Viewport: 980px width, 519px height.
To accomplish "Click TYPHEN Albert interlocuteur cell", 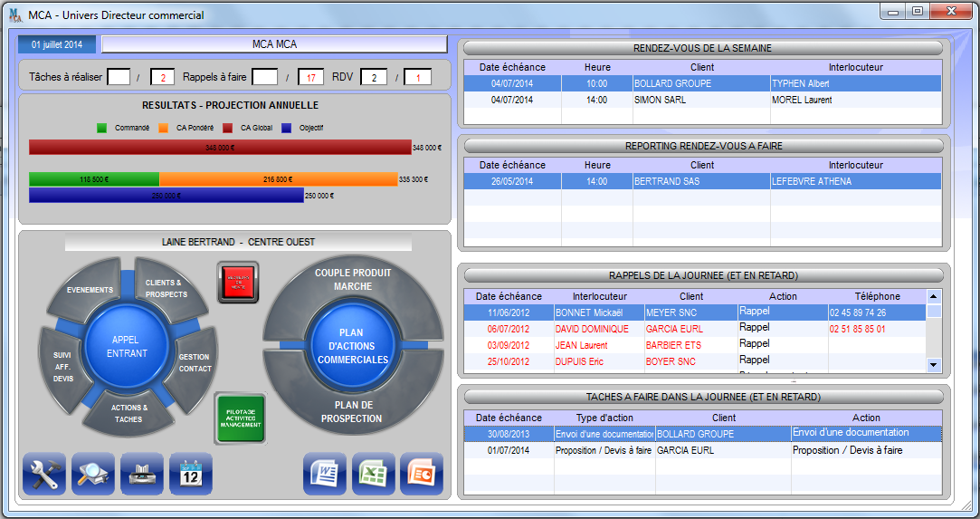I will tap(856, 83).
